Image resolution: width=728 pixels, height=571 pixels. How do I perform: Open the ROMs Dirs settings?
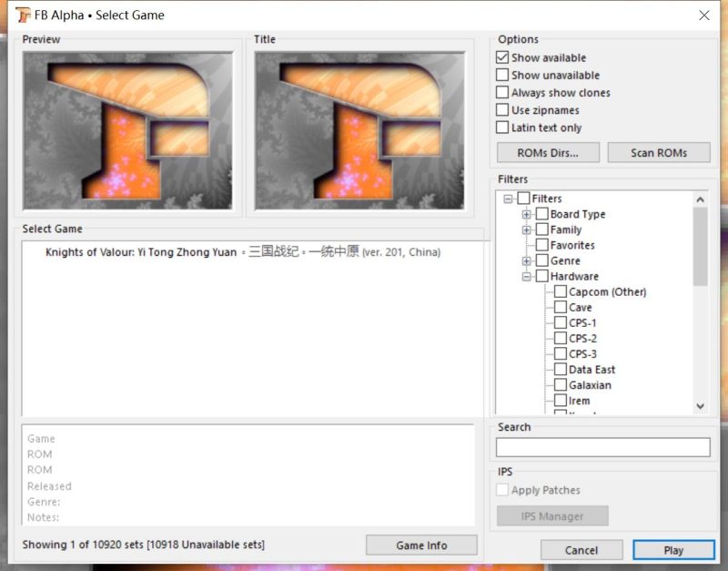click(548, 153)
